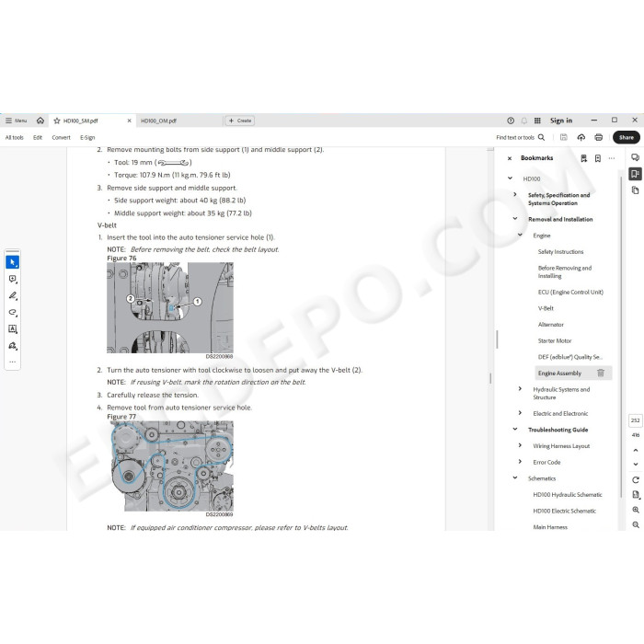Select the sign/stamp tool

pyautogui.click(x=12, y=346)
